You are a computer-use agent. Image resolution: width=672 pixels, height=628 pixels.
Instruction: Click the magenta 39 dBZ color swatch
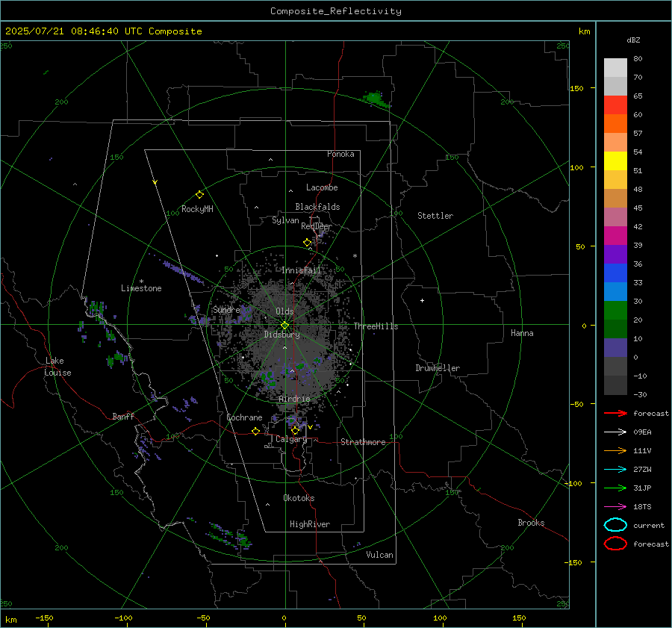tap(615, 235)
